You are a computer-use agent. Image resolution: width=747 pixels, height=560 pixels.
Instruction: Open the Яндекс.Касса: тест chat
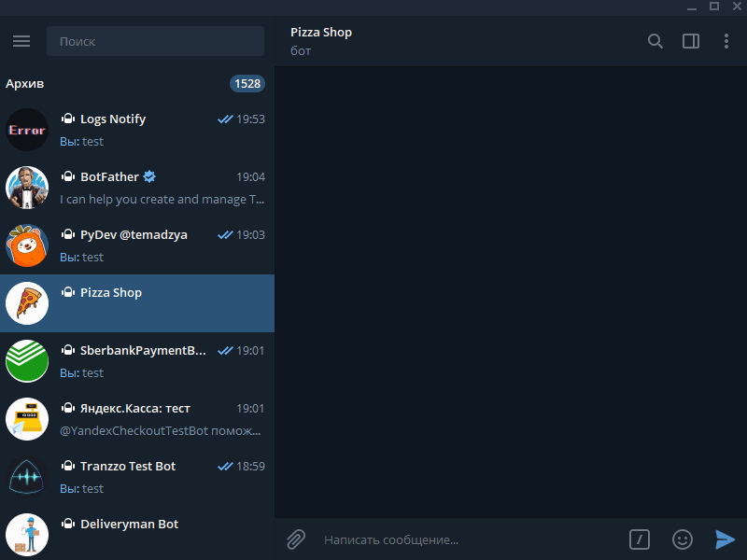click(x=137, y=419)
